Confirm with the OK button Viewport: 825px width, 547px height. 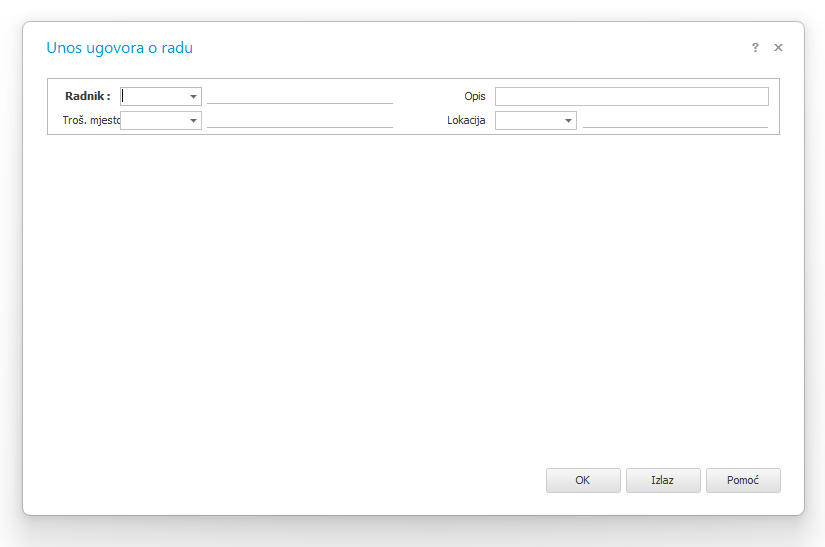click(x=583, y=480)
